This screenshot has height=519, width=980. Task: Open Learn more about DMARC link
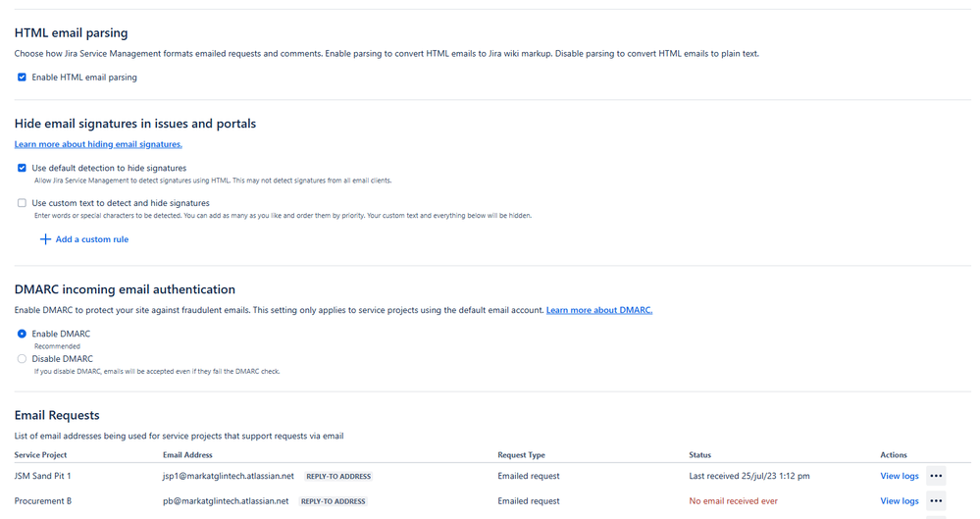(598, 309)
